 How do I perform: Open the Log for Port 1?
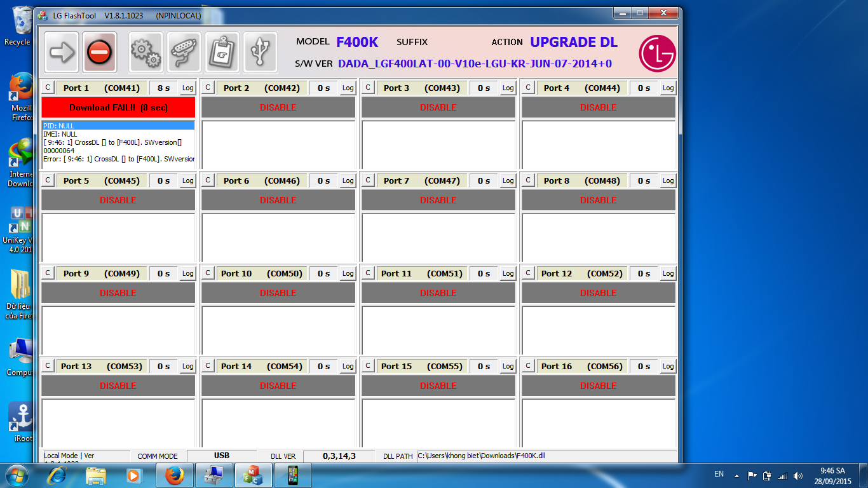point(188,88)
